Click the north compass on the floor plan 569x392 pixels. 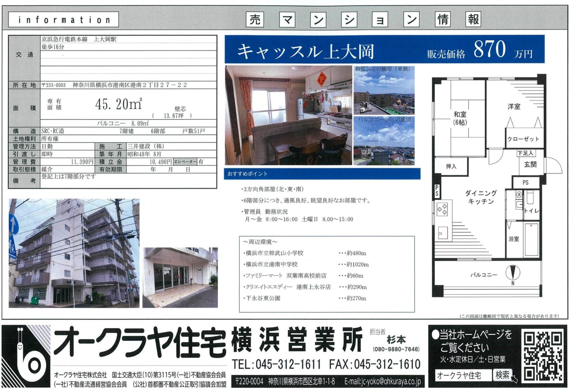coord(512,273)
